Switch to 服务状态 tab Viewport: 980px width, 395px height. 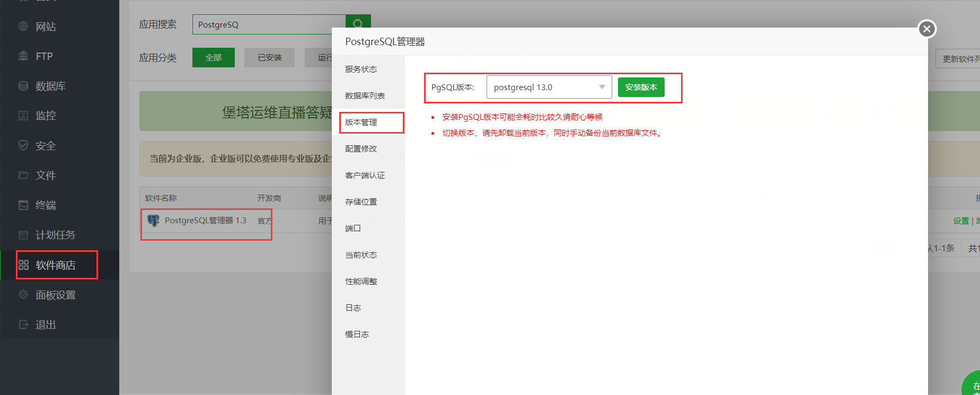(x=368, y=69)
